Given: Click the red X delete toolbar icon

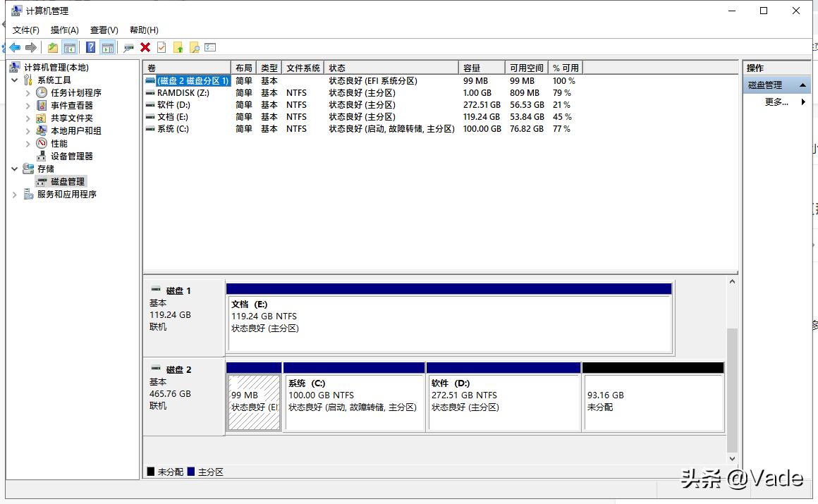Looking at the screenshot, I should (145, 47).
